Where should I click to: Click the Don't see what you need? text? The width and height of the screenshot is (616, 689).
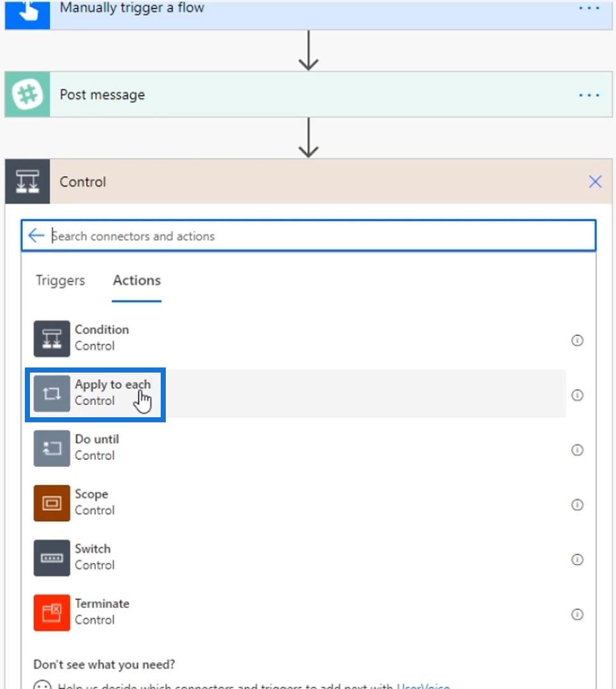pos(104,664)
